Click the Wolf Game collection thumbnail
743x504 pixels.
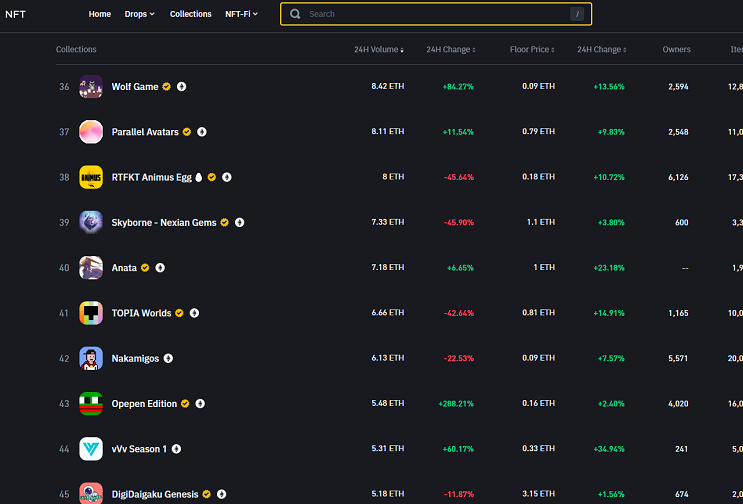click(91, 87)
